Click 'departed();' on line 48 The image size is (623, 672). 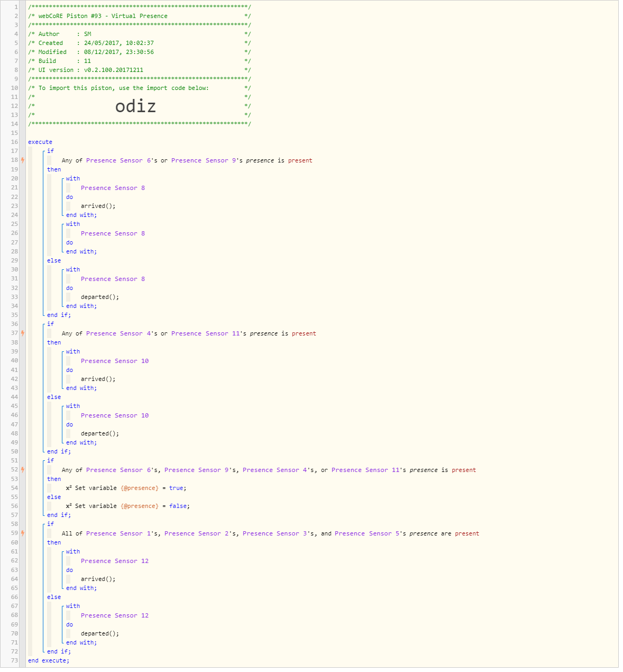click(x=100, y=433)
